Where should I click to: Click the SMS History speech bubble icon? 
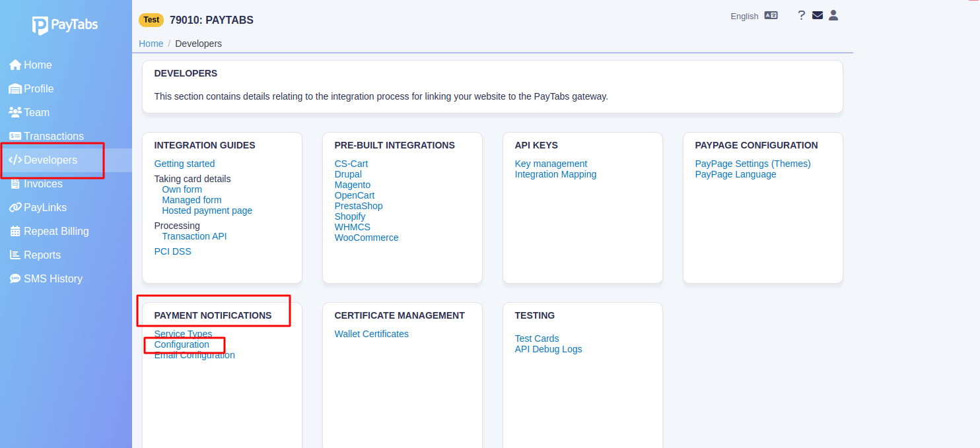(15, 278)
